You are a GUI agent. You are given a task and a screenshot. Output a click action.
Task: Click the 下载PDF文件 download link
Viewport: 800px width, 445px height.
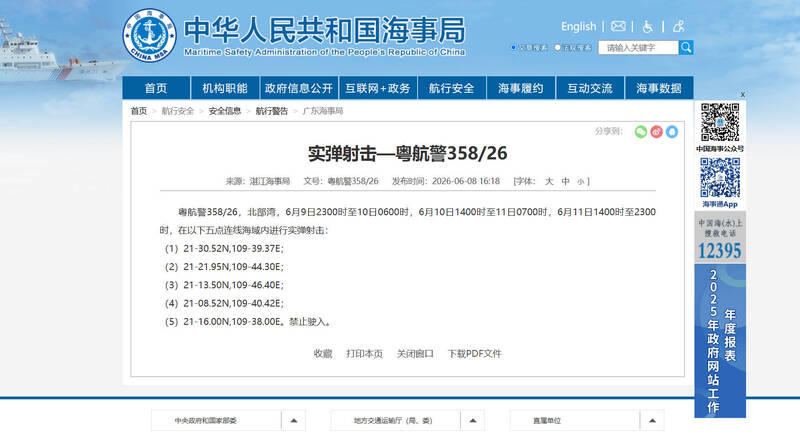tap(474, 354)
